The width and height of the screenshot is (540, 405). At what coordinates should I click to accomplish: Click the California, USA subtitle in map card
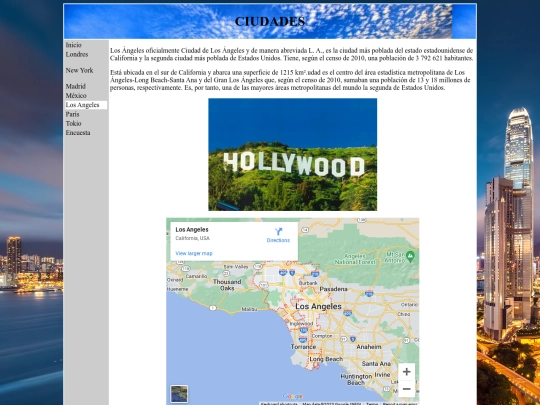coord(193,238)
